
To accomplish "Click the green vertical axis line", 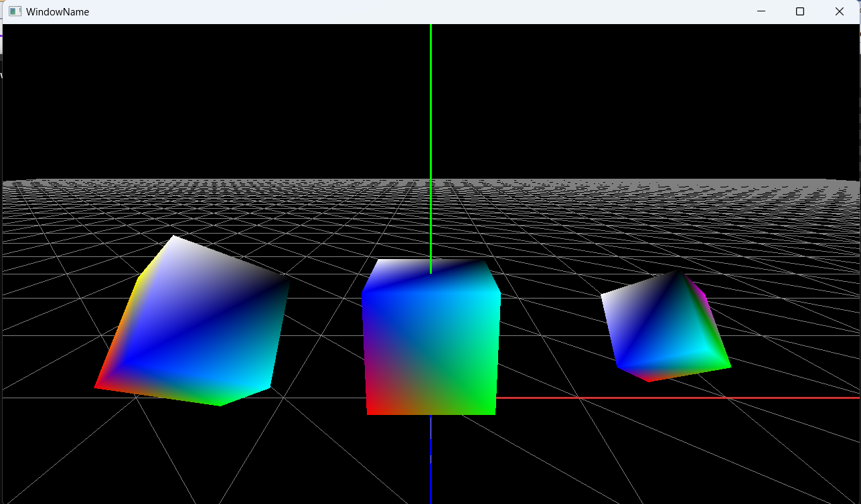I will point(430,134).
